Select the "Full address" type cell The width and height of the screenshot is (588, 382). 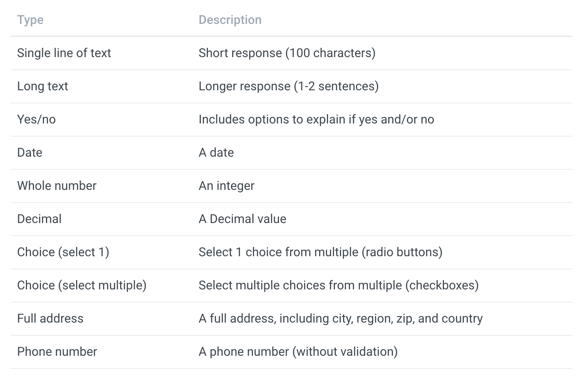coord(50,319)
